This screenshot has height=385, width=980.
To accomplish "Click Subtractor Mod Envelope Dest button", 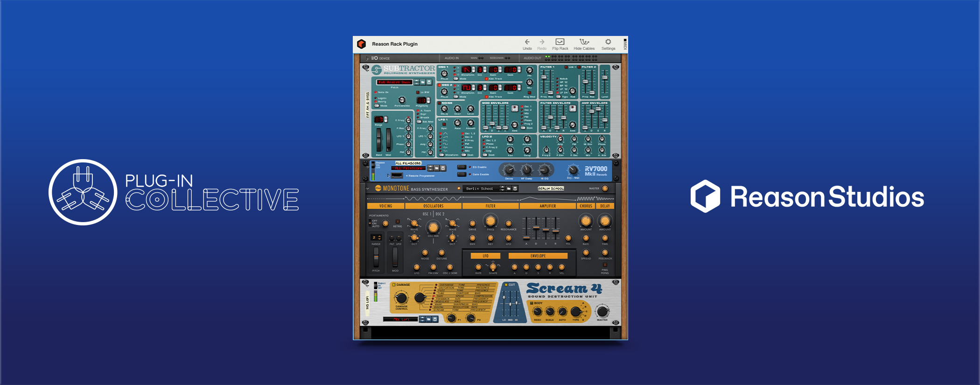I will click(524, 128).
